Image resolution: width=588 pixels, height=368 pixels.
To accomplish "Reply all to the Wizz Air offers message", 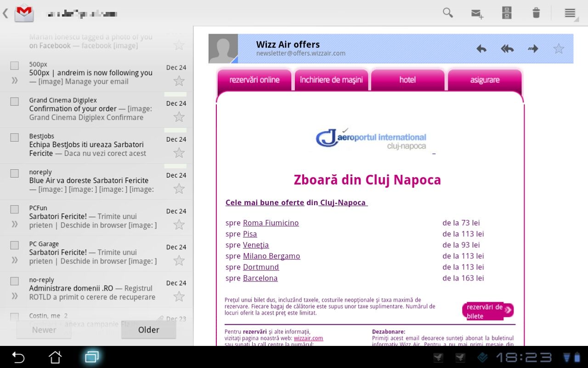I will click(507, 48).
